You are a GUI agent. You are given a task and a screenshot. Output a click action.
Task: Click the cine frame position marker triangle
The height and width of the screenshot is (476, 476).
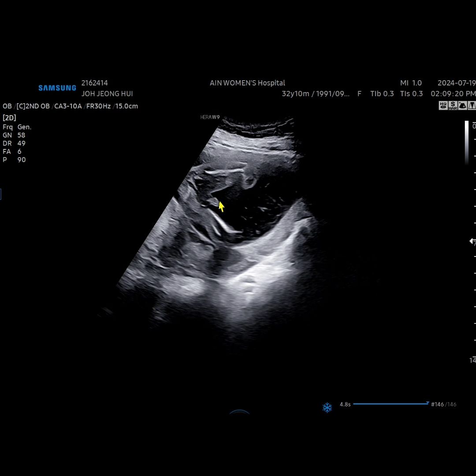coord(428,403)
